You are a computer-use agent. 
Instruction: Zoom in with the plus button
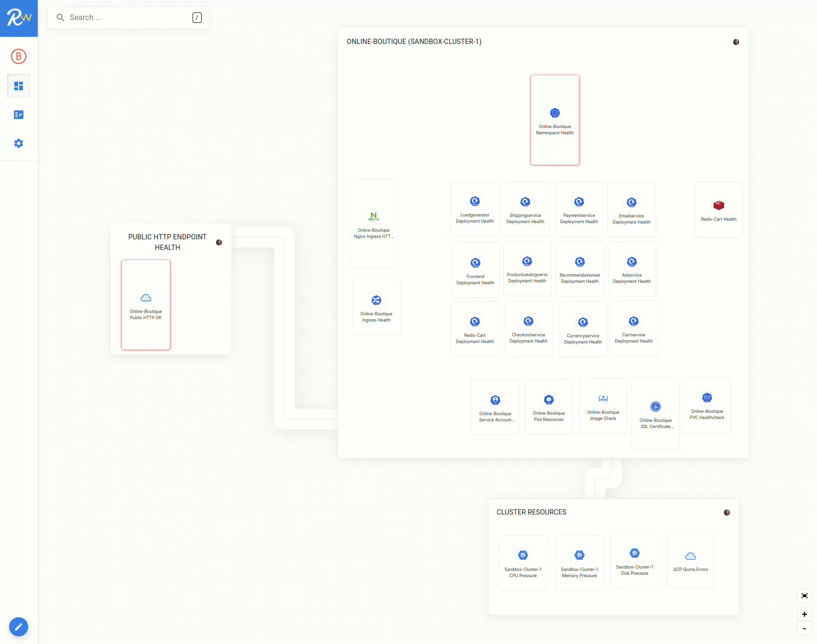point(805,614)
